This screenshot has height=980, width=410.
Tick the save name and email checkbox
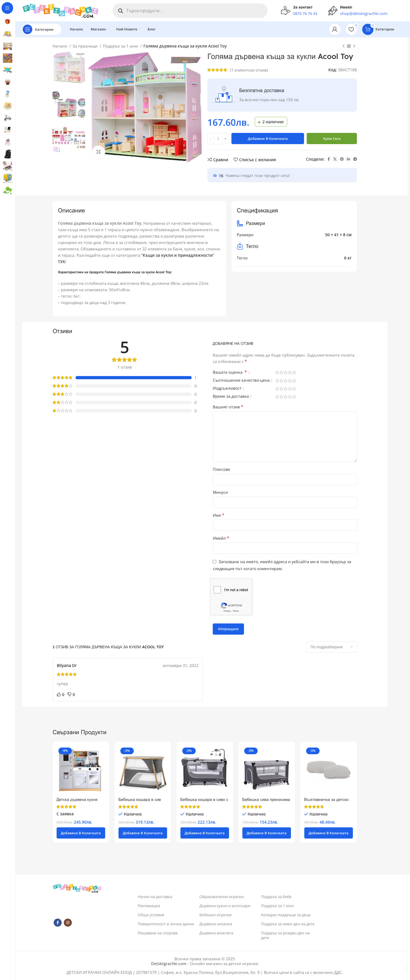pos(215,562)
